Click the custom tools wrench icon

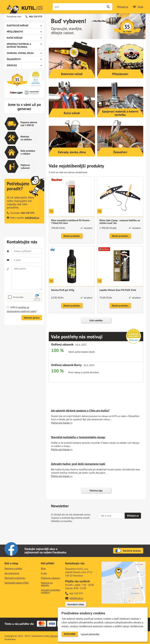click(12, 138)
